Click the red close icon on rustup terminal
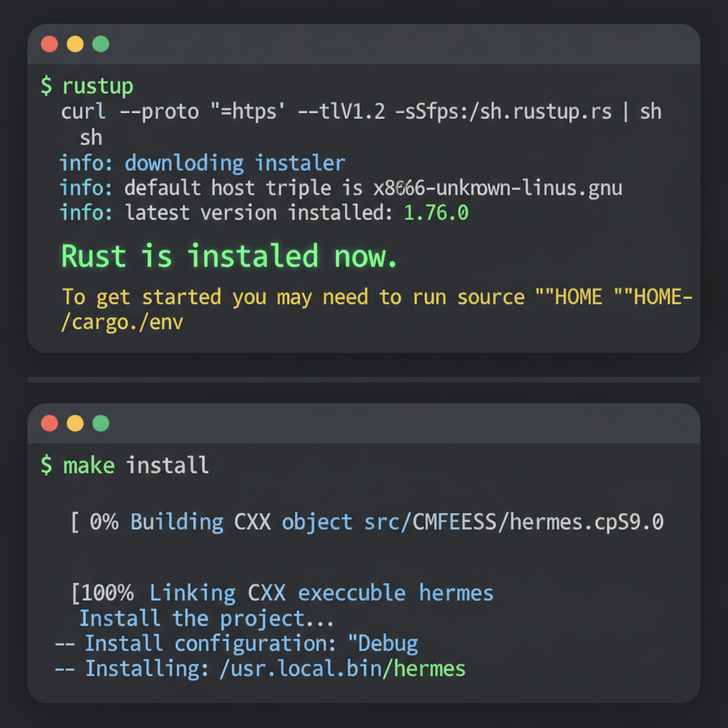Image resolution: width=728 pixels, height=728 pixels. 49,43
